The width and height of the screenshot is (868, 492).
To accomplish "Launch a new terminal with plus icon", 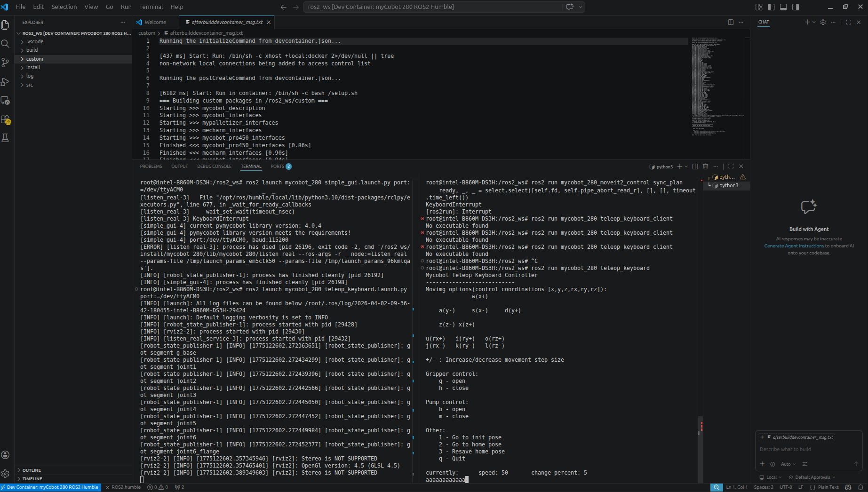I will pyautogui.click(x=679, y=167).
